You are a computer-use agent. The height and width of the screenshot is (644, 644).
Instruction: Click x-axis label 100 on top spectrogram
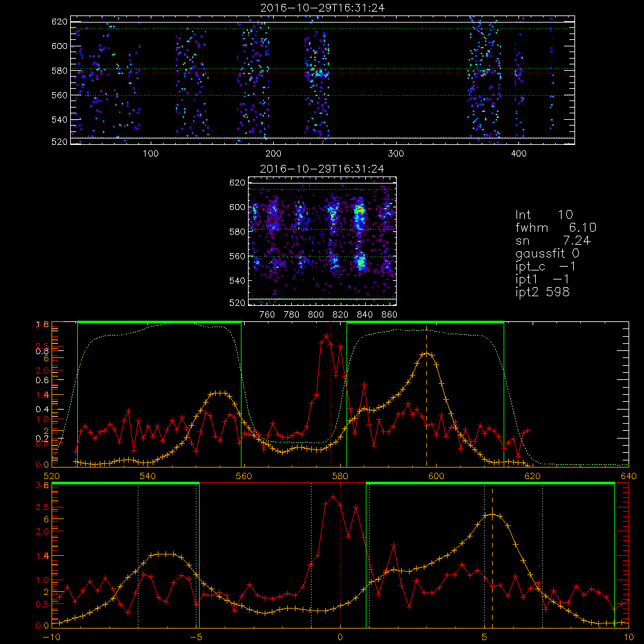click(150, 154)
